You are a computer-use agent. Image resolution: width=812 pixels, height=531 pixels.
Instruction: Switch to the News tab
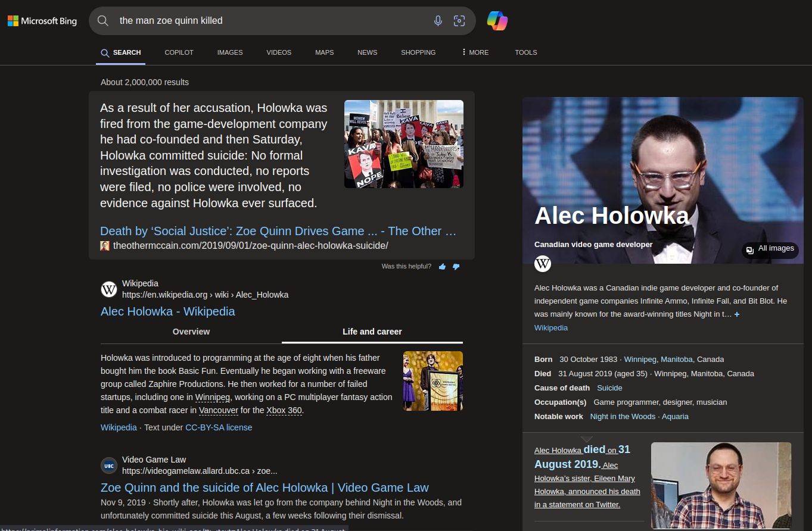pyautogui.click(x=367, y=52)
